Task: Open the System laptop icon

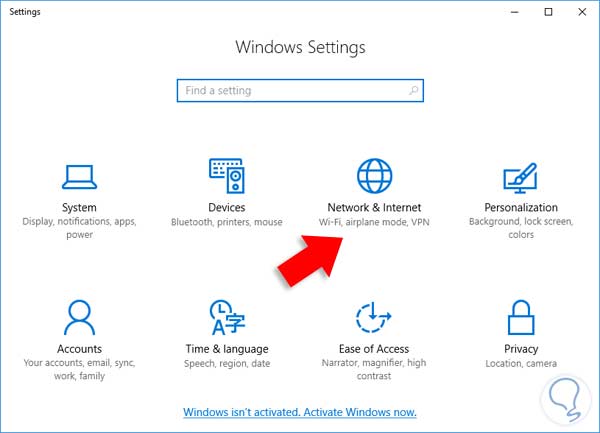Action: tap(80, 177)
